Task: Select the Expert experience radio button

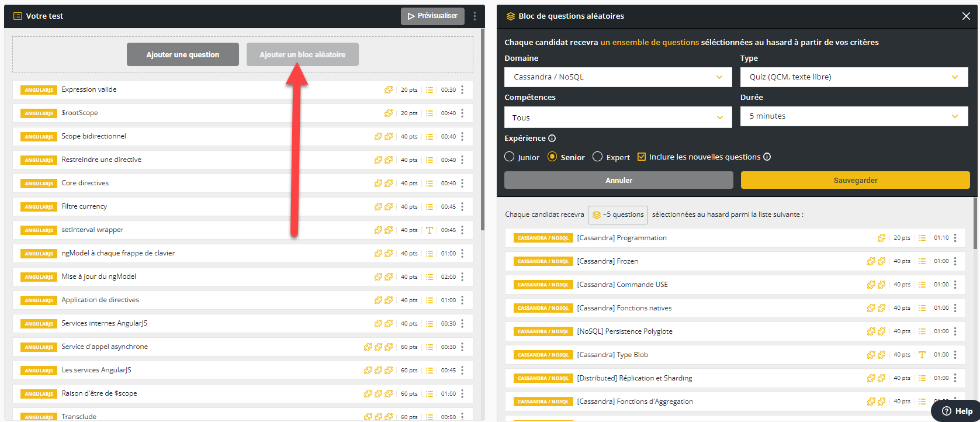Action: tap(597, 157)
